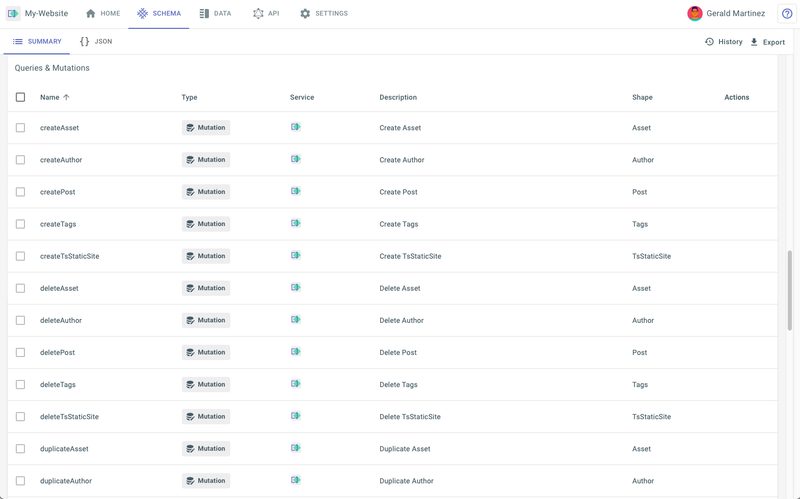This screenshot has width=800, height=499.
Task: Sort by the Shape column header
Action: [642, 97]
